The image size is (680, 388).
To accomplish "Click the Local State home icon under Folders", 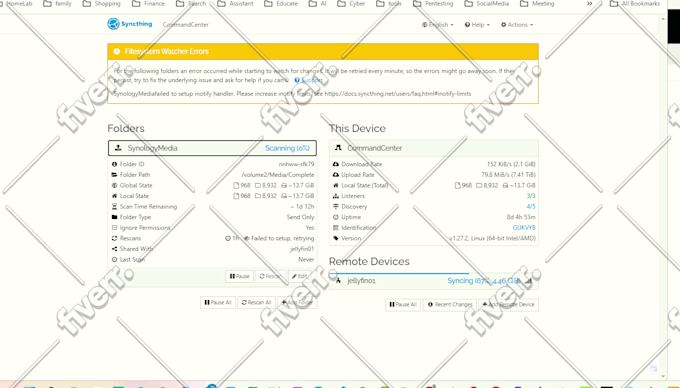I will tap(114, 196).
